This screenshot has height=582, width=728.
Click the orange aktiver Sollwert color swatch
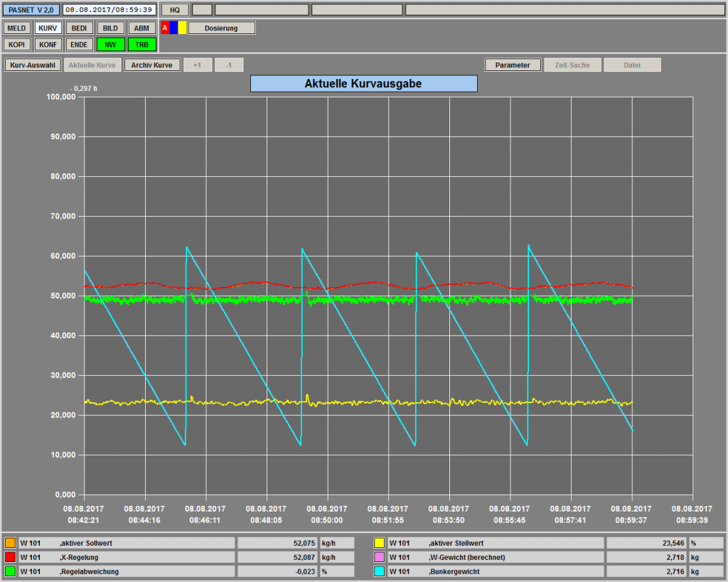(10, 543)
